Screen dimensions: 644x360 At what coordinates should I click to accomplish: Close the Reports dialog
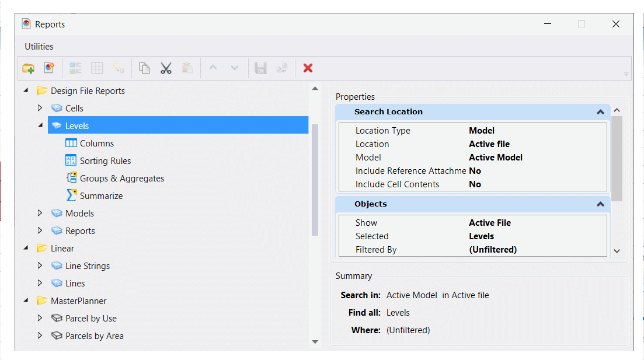pyautogui.click(x=615, y=24)
